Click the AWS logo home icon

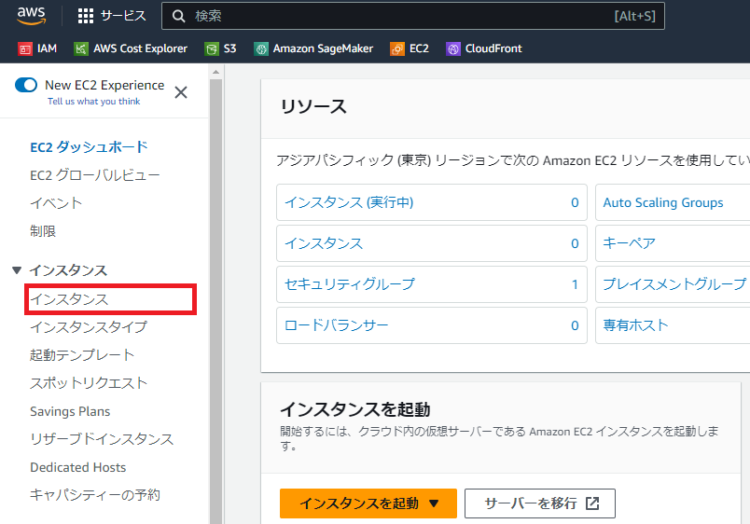coord(32,15)
